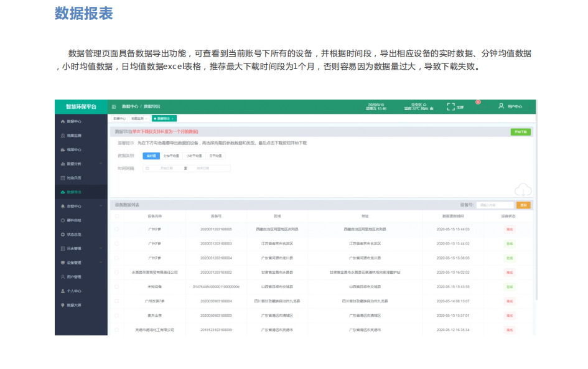Click the 告警中心 bell icon
The height and width of the screenshot is (369, 588).
coord(63,206)
